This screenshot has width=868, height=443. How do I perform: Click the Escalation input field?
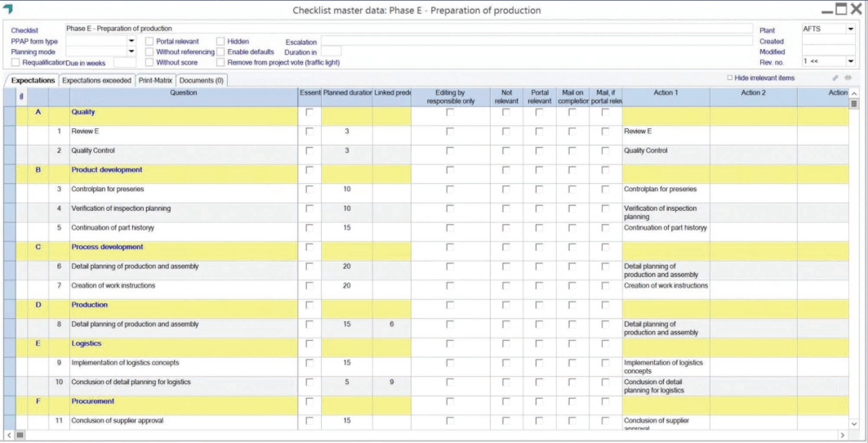[536, 41]
